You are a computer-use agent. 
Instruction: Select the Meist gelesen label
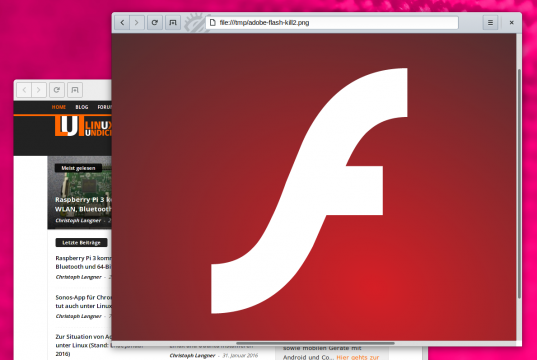click(x=78, y=168)
